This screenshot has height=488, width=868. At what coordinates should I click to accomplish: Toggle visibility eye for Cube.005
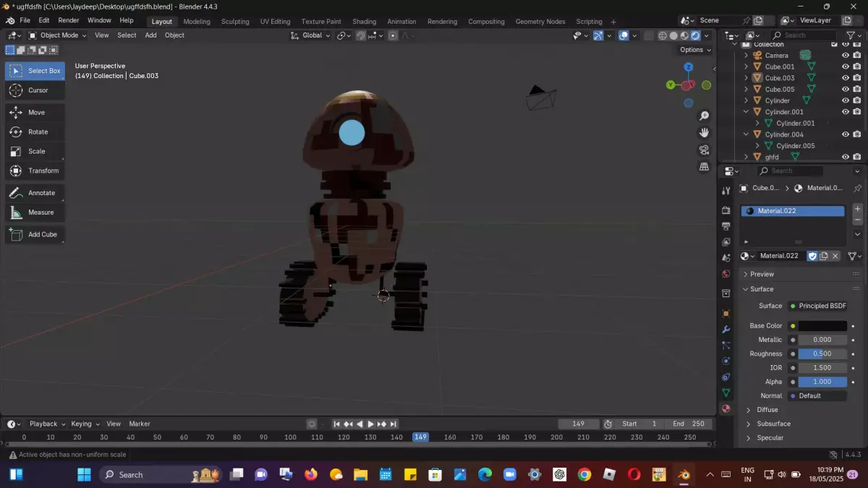[845, 89]
